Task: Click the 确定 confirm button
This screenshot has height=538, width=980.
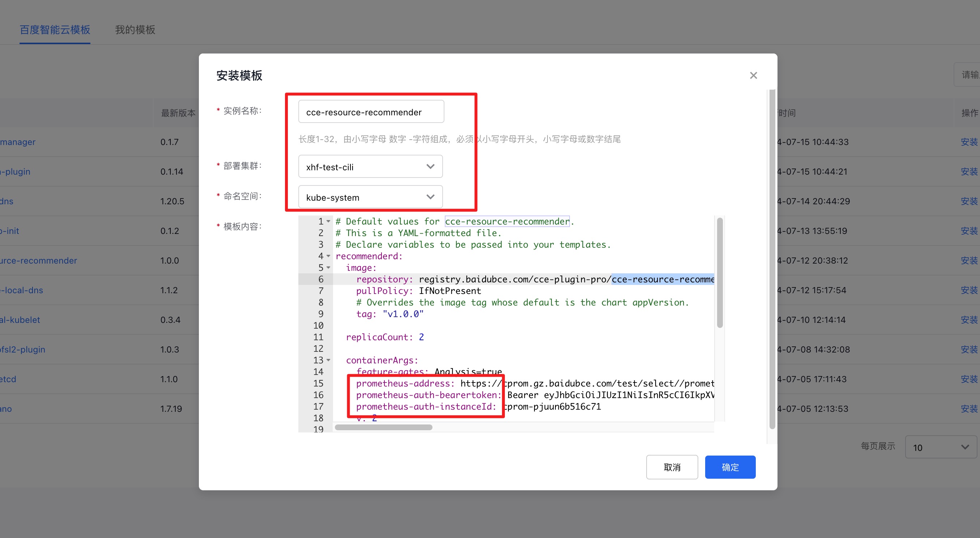Action: pos(730,467)
